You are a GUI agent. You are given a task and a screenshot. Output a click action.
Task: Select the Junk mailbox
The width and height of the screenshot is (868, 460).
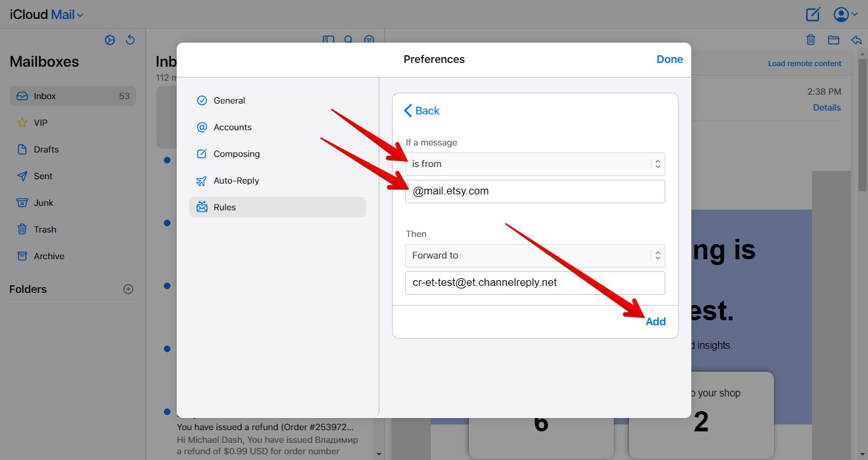click(x=72, y=203)
